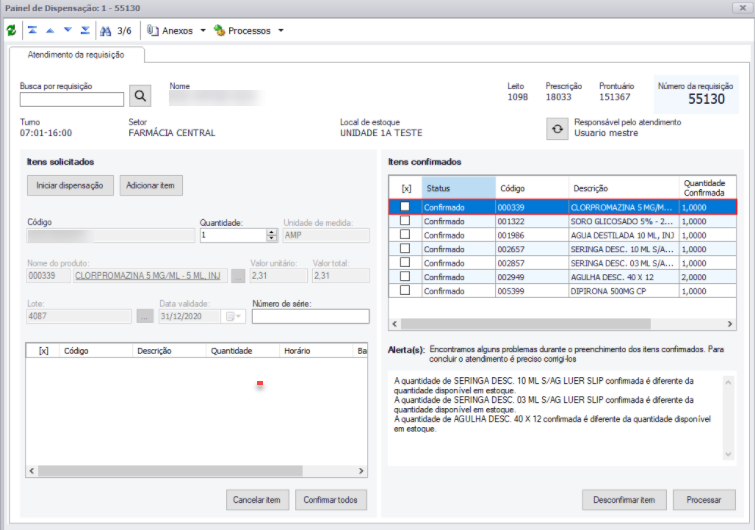The height and width of the screenshot is (530, 755).
Task: Click [x] select-all header in confirmed items
Action: 406,188
